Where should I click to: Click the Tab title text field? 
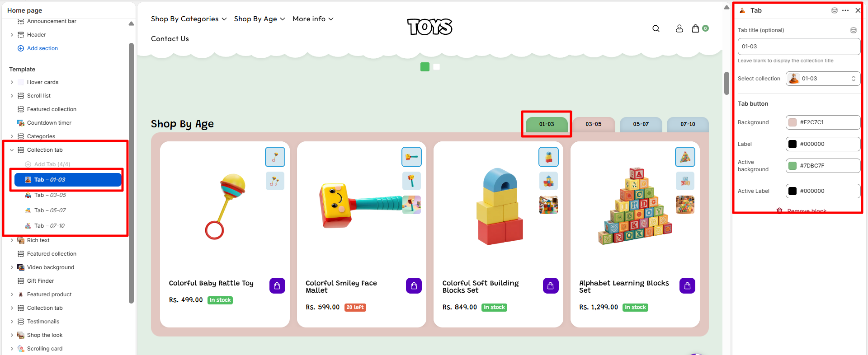[799, 47]
